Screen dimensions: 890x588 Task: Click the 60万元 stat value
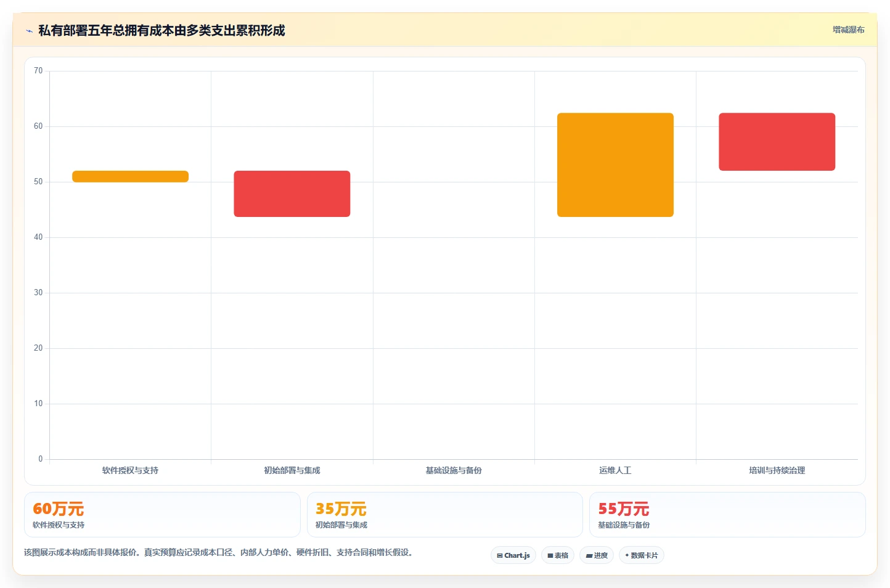tap(58, 509)
